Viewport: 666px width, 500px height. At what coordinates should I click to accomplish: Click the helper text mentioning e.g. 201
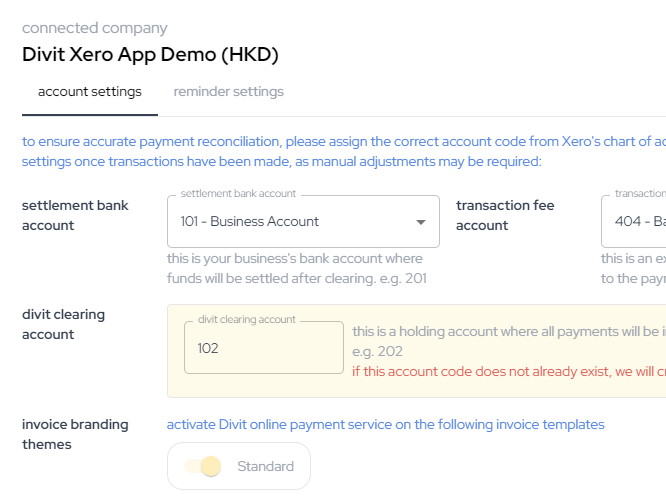pos(296,268)
